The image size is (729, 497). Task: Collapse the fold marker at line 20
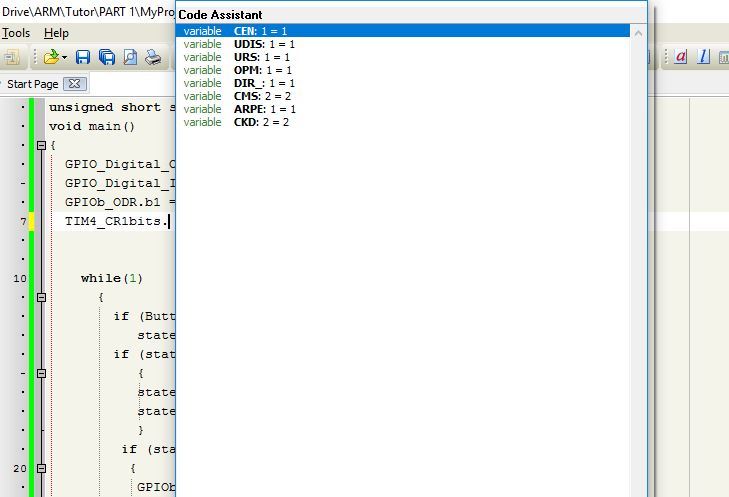(41, 469)
